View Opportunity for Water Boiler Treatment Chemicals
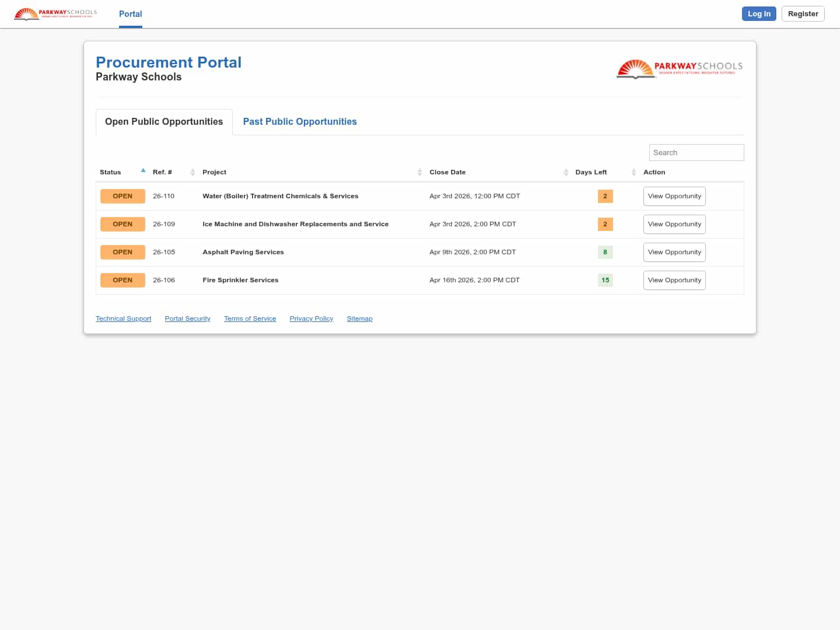 (674, 196)
